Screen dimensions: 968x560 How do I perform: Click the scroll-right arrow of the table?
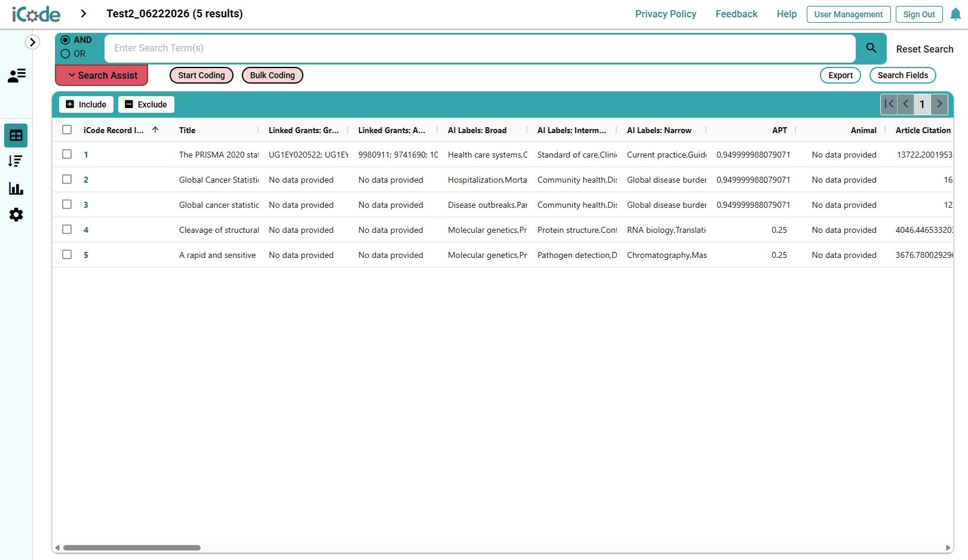click(x=948, y=547)
